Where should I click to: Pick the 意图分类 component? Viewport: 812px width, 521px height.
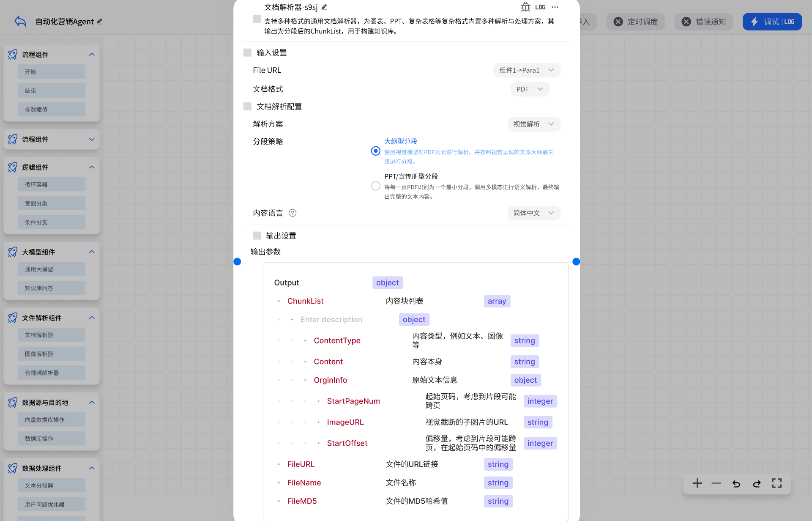tap(52, 203)
